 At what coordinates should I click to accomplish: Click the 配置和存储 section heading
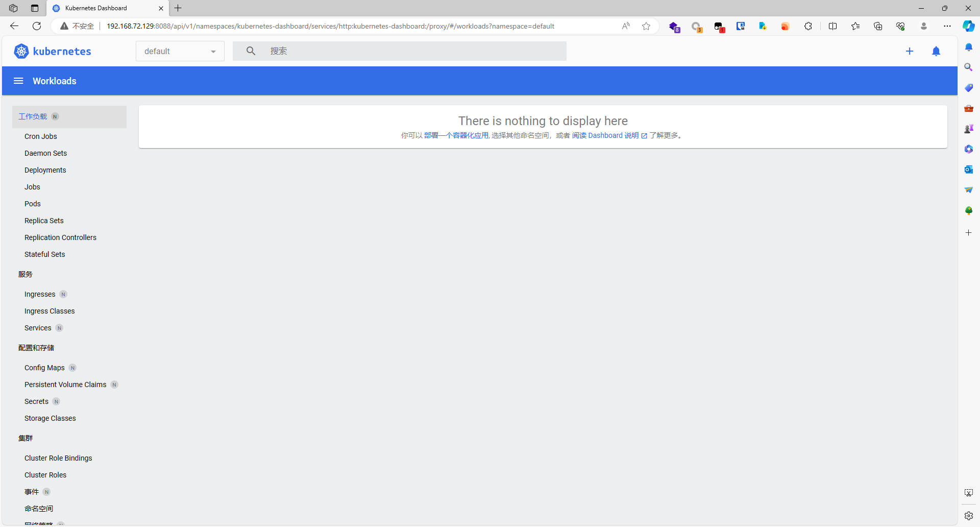36,348
